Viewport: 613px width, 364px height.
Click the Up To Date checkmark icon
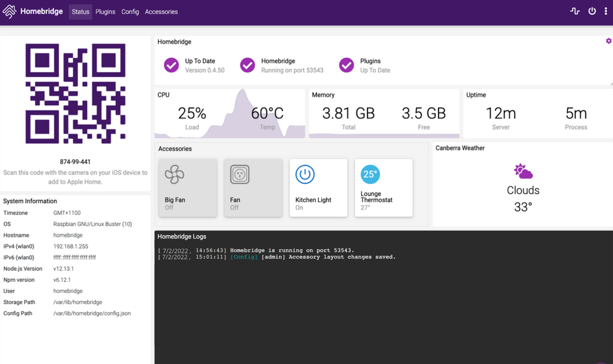(171, 65)
